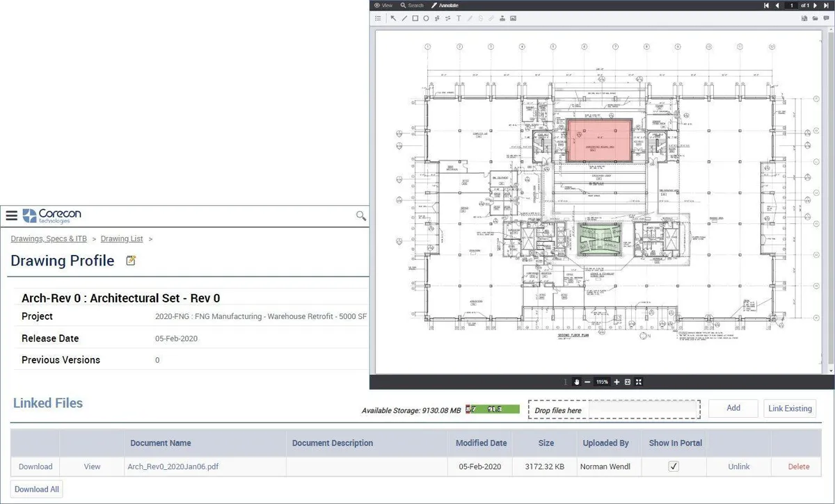Click the page number input field
835x504 pixels.
pos(791,6)
